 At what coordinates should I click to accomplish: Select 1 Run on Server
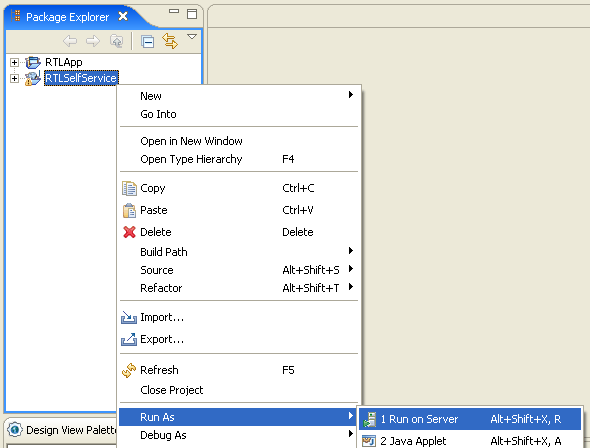click(470, 419)
